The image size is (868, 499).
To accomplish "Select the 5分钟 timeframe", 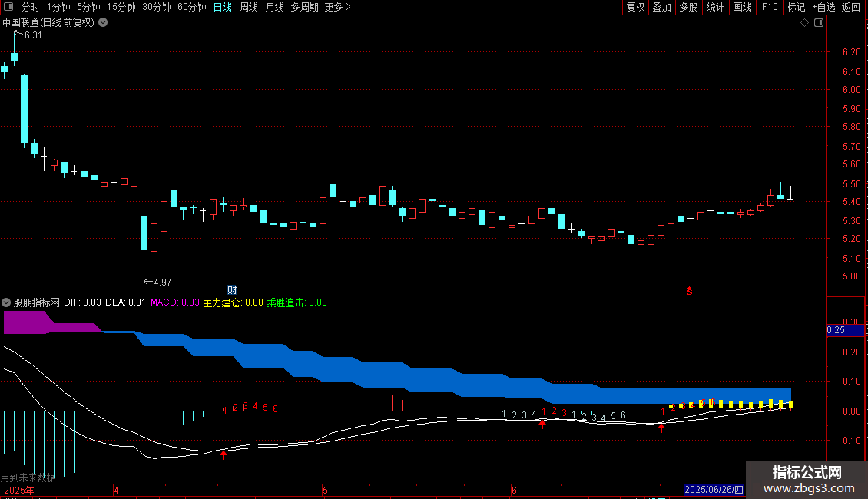I will pyautogui.click(x=88, y=7).
